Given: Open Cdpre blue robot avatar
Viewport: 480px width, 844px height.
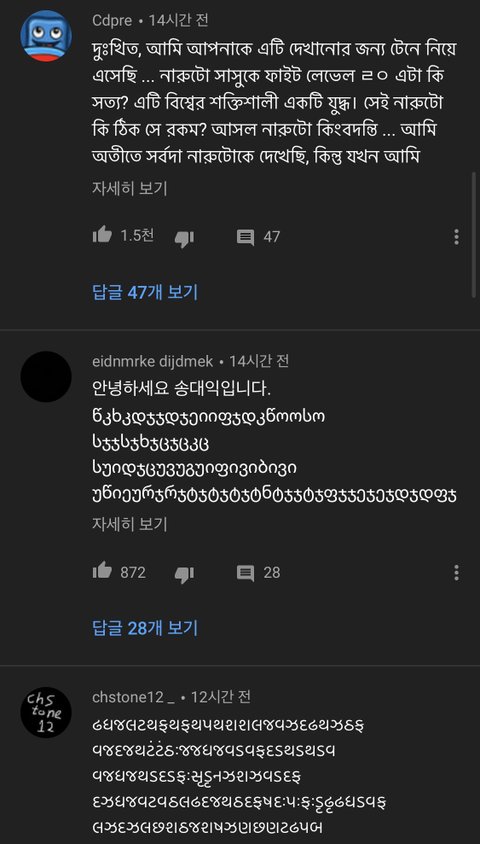Looking at the screenshot, I should pyautogui.click(x=46, y=36).
